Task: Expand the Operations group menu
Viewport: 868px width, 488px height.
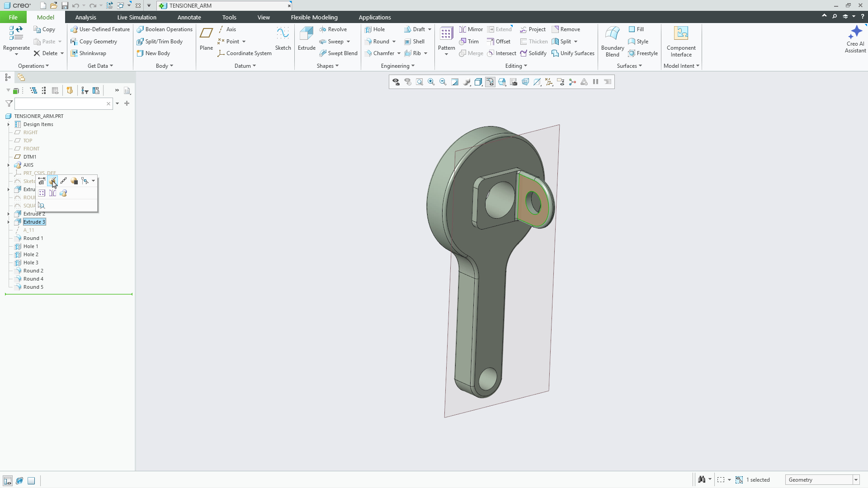Action: [33, 66]
